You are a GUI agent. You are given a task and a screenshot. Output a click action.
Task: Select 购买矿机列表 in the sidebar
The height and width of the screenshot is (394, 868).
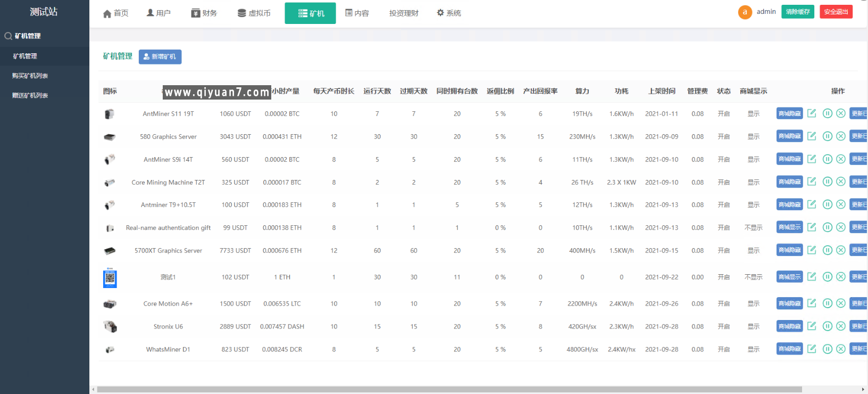pos(30,76)
